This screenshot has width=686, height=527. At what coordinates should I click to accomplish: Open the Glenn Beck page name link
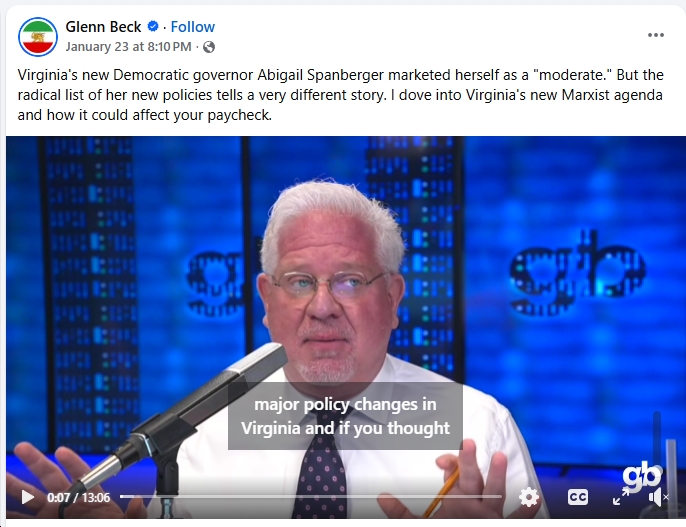tap(103, 27)
